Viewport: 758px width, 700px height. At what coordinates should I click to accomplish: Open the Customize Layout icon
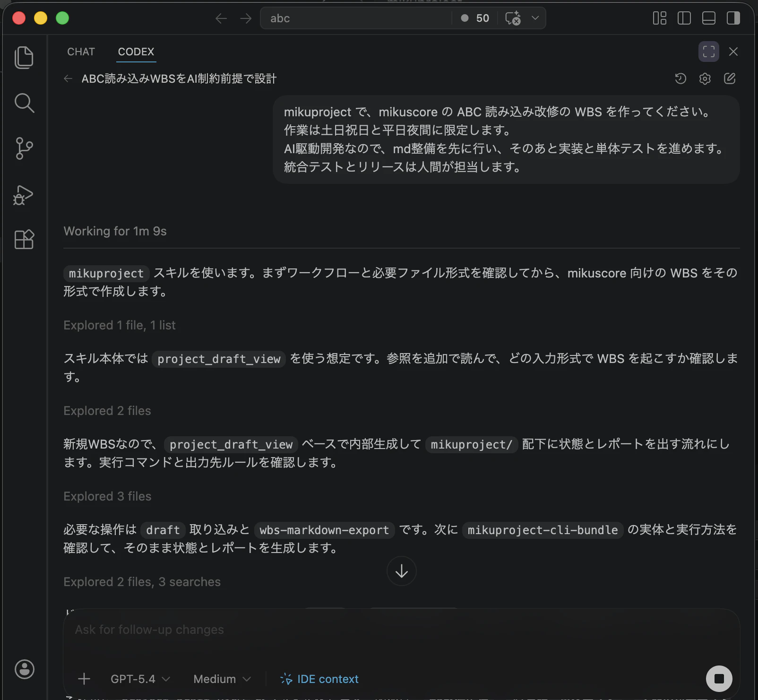click(660, 18)
